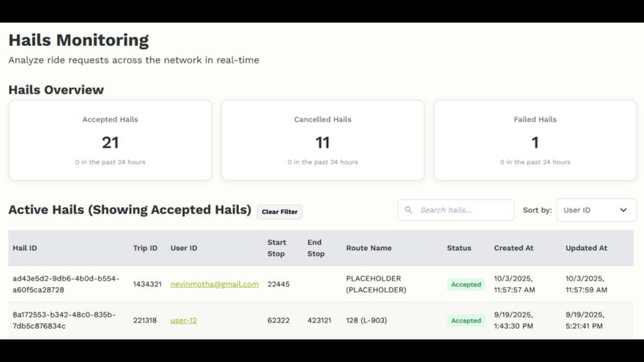Image resolution: width=644 pixels, height=362 pixels.
Task: Click the Start Stop column header
Action: pos(276,248)
